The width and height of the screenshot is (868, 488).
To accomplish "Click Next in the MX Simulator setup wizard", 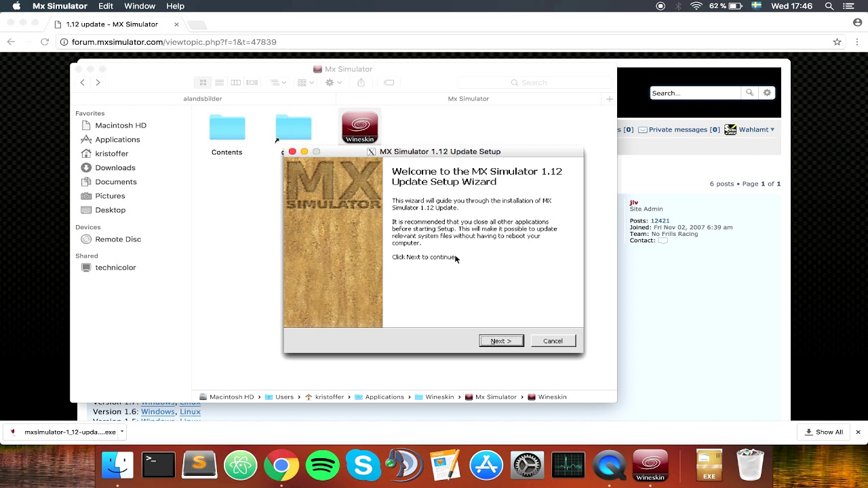I will tap(501, 341).
